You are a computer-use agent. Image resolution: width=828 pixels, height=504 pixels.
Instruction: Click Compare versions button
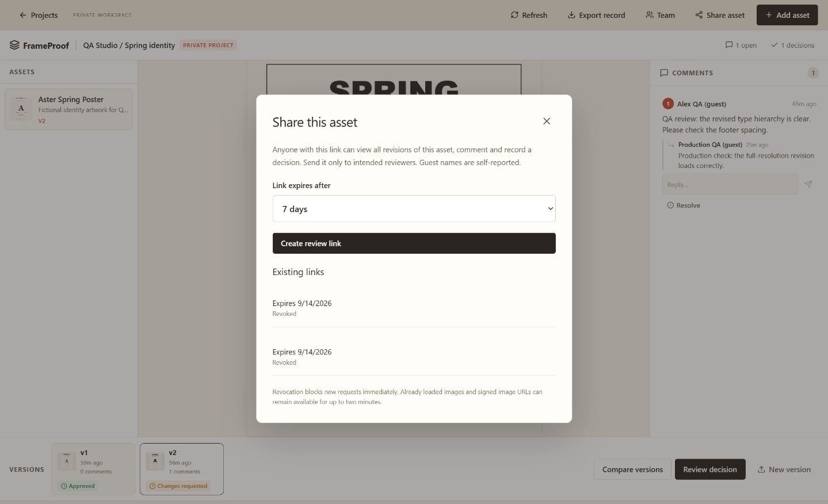coord(632,469)
